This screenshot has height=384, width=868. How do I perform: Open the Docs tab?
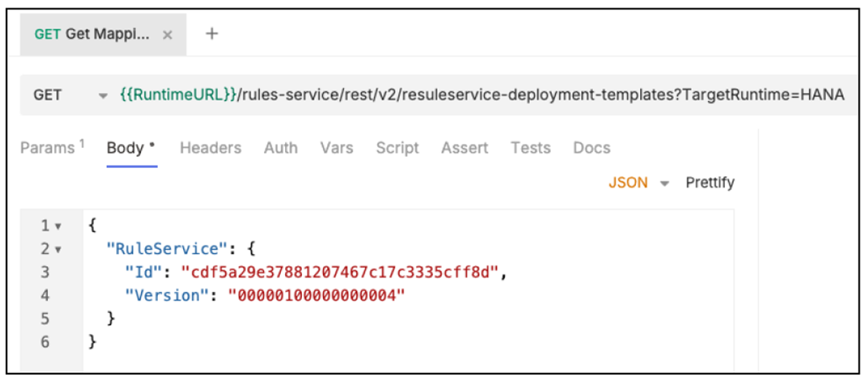pos(591,148)
